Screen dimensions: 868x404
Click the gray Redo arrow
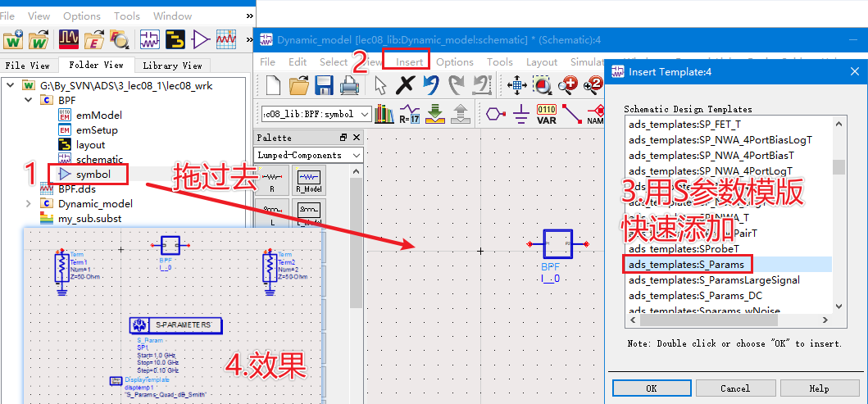pos(457,84)
